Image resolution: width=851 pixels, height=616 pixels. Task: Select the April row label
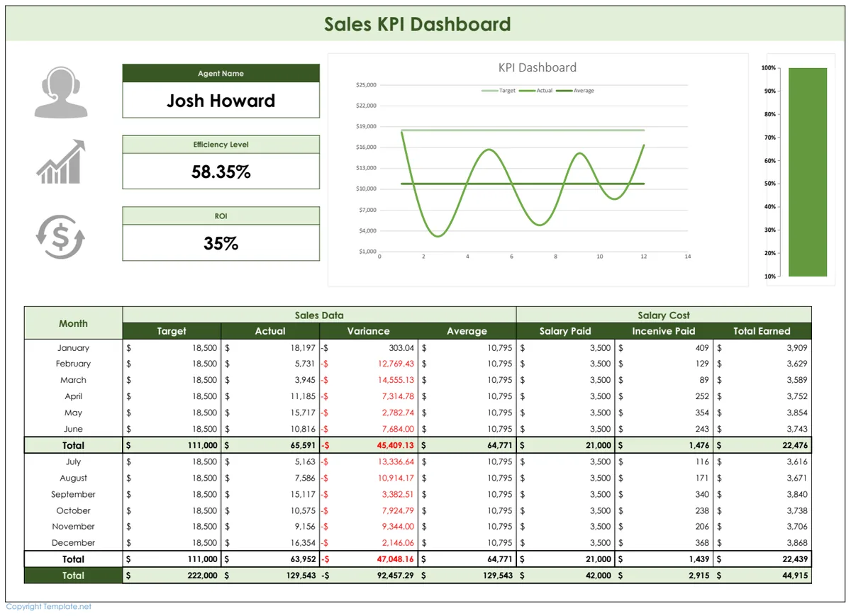pos(73,396)
